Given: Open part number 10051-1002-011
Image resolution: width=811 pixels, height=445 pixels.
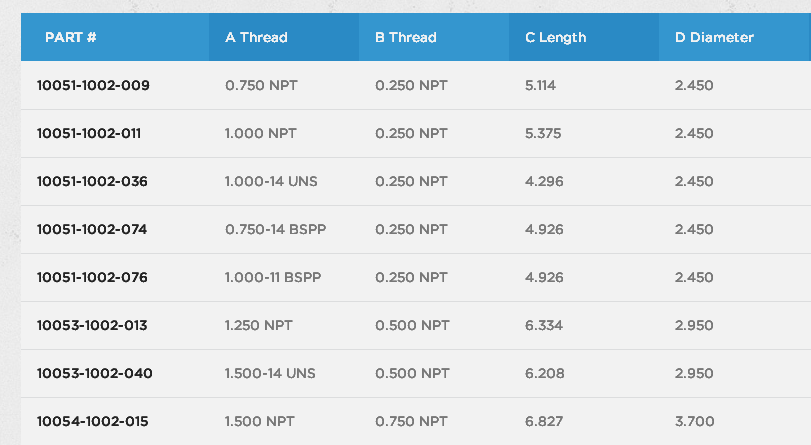Looking at the screenshot, I should (x=89, y=133).
